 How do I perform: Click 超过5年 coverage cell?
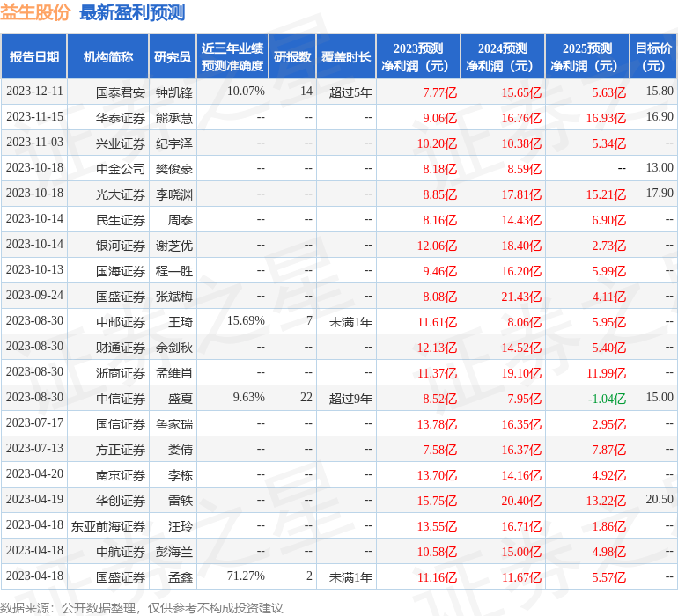(350, 92)
